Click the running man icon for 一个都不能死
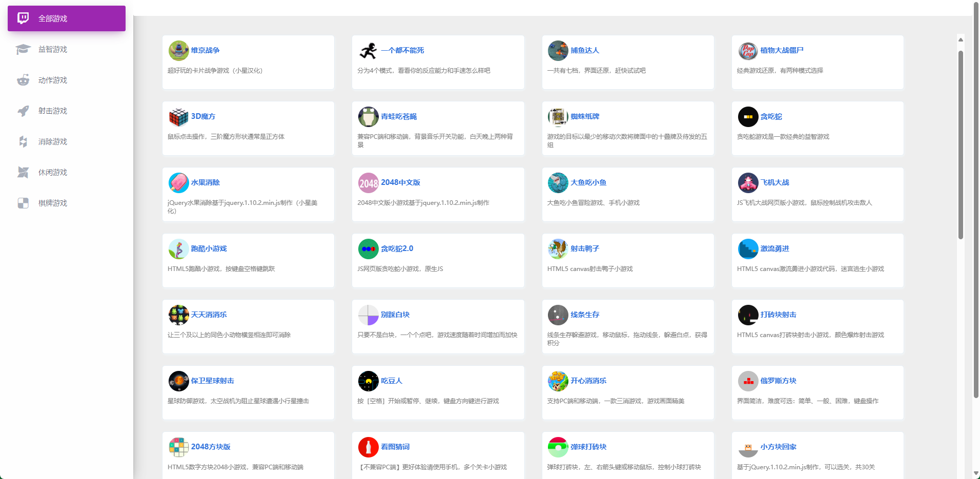The height and width of the screenshot is (479, 980). (x=368, y=51)
